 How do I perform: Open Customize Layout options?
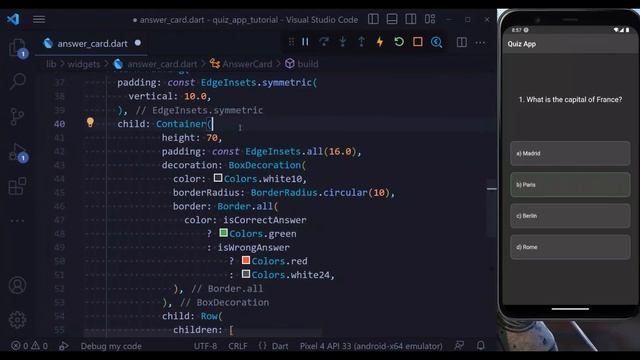tap(430, 19)
